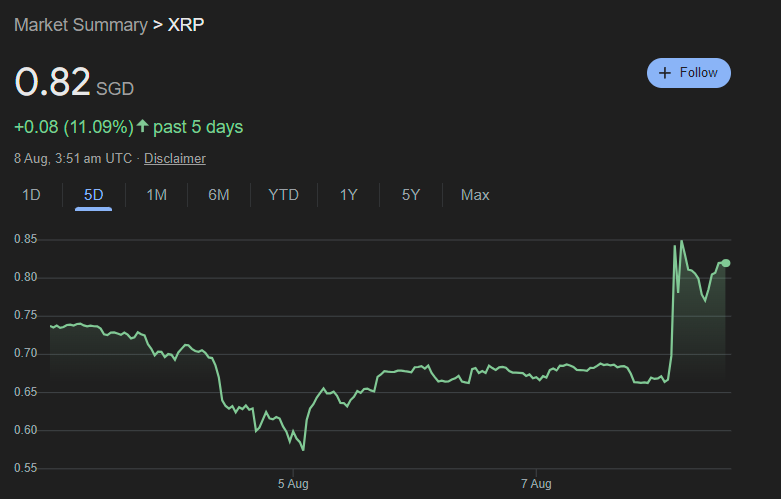781x499 pixels.
Task: Go to Market Summary breadcrumb
Action: coord(80,25)
